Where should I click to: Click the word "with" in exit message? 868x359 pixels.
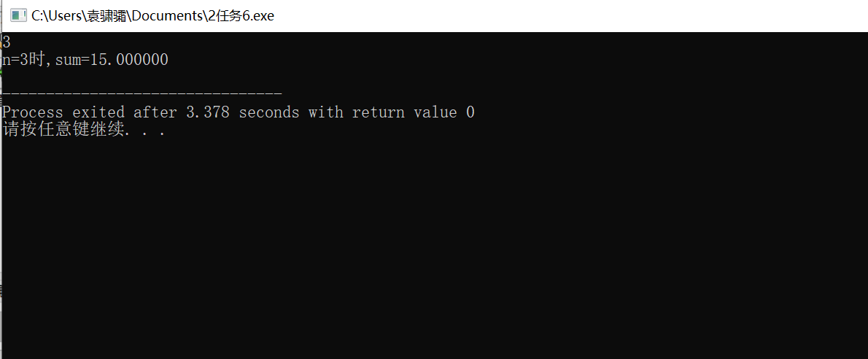325,112
